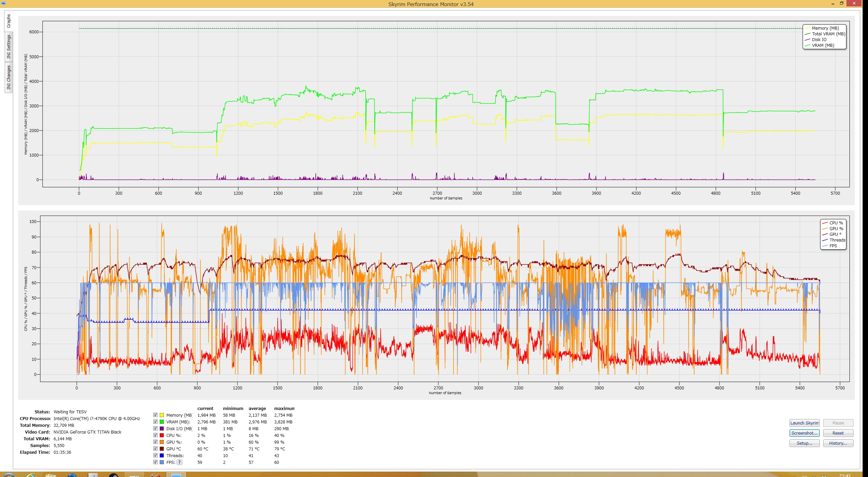
Task: Click the light blue FPS color swatch
Action: 162,462
